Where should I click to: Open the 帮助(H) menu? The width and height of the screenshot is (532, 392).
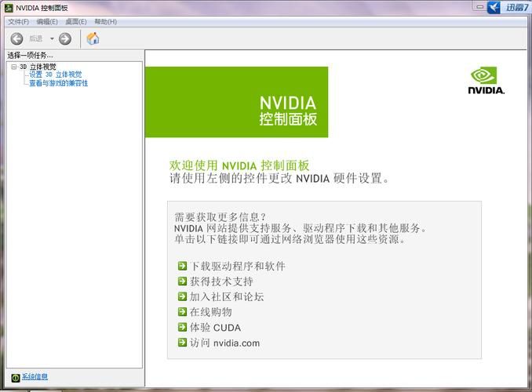point(105,22)
